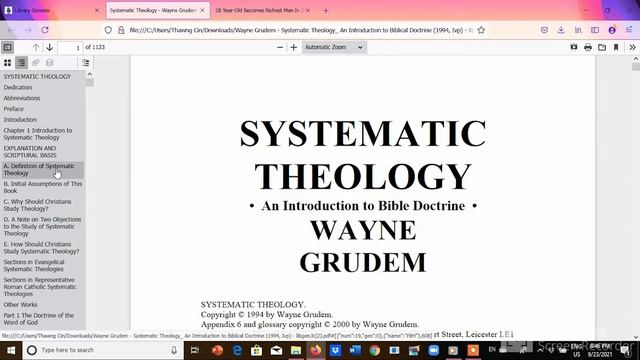640x360 pixels.
Task: Show layers view in sidebar
Action: click(x=49, y=63)
